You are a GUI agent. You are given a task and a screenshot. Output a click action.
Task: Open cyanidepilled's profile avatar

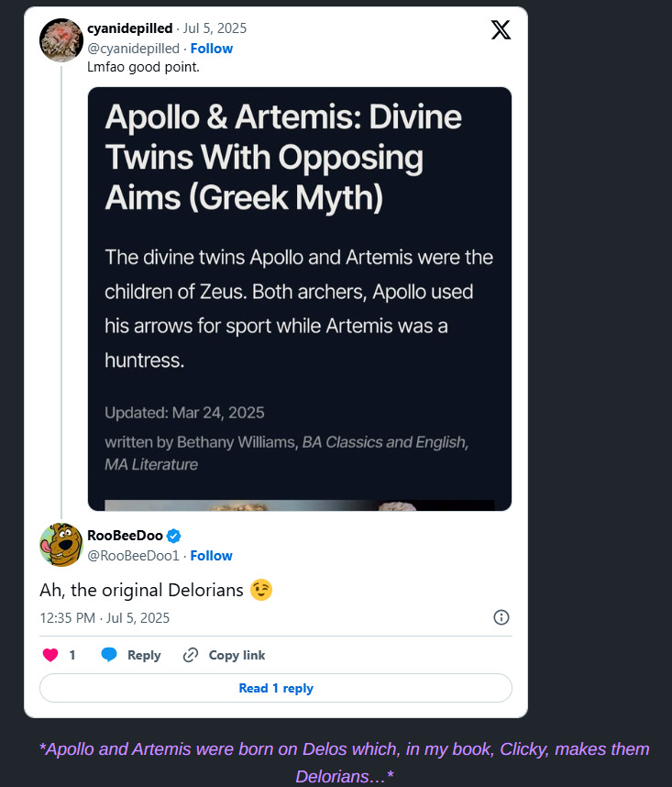61,40
